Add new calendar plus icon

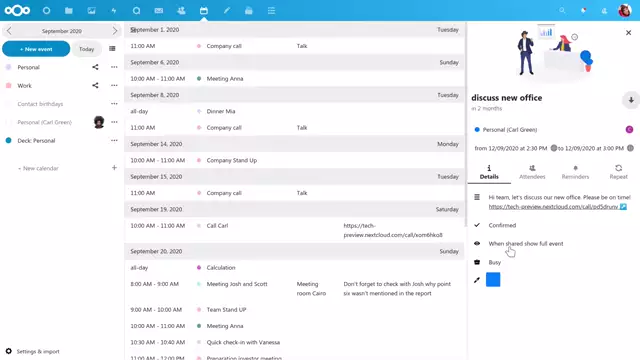(114, 168)
